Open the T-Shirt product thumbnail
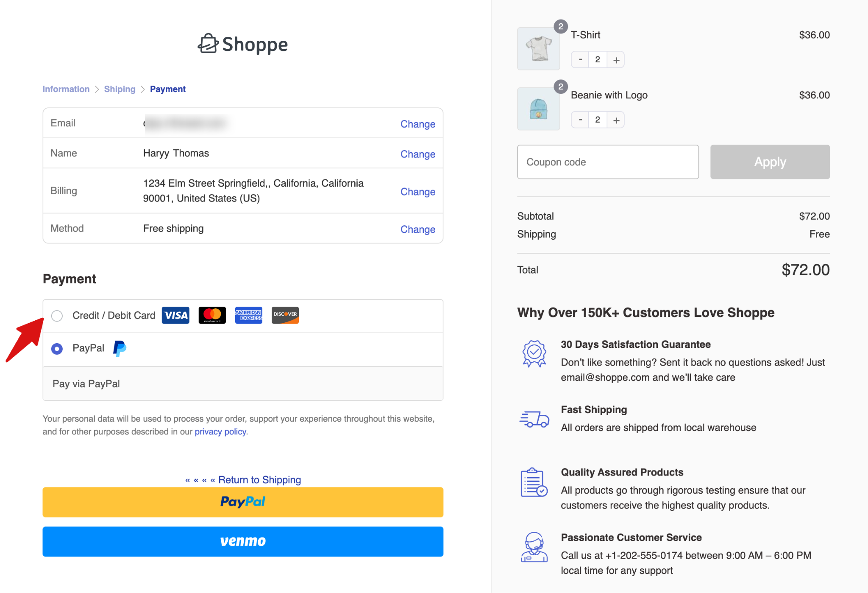The width and height of the screenshot is (868, 593). tap(539, 49)
